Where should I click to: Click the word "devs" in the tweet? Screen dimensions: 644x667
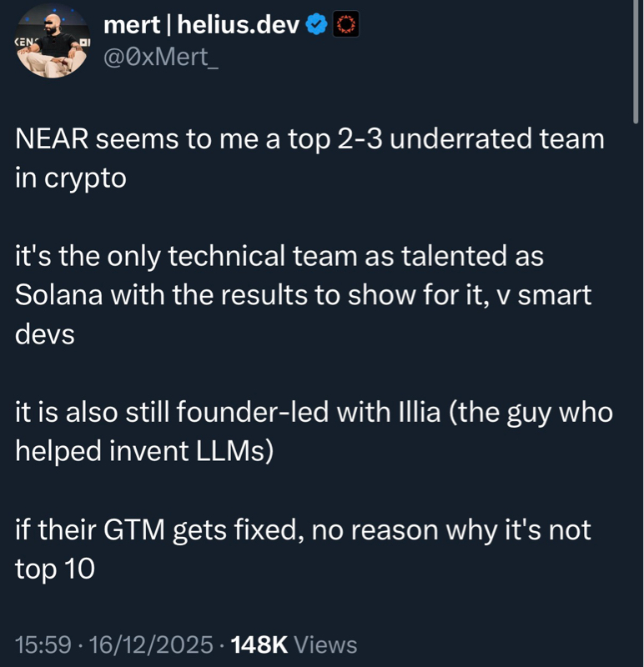[x=45, y=335]
